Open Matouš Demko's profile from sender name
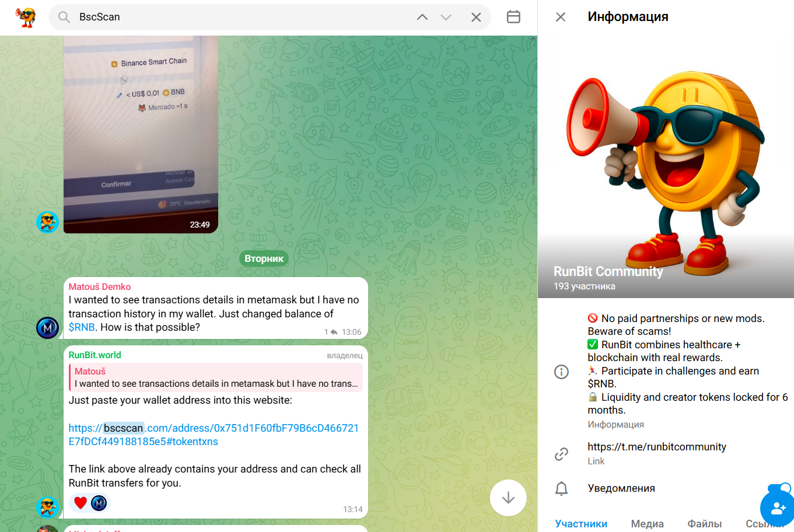 point(100,286)
